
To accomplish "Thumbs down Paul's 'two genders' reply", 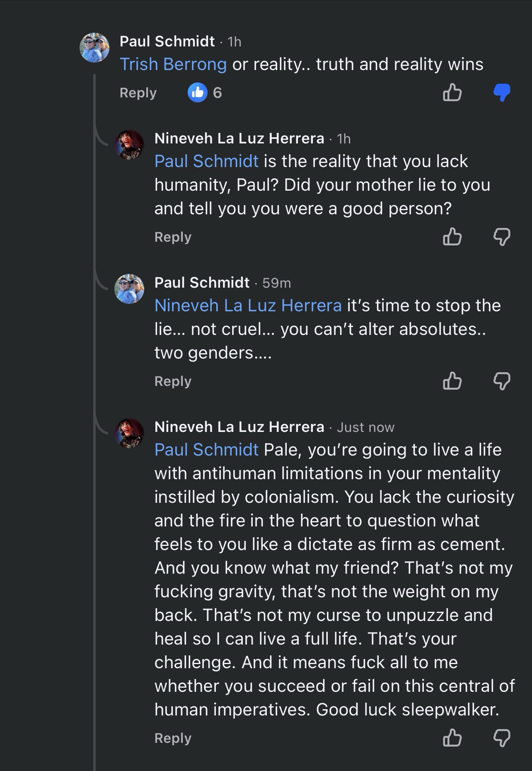I will click(501, 381).
